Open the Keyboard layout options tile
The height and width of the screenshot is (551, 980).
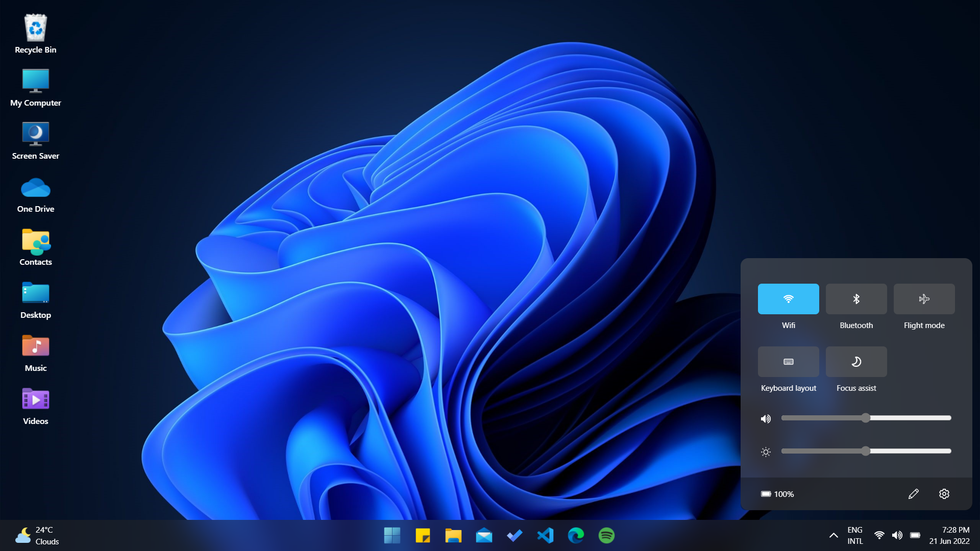[x=788, y=362]
